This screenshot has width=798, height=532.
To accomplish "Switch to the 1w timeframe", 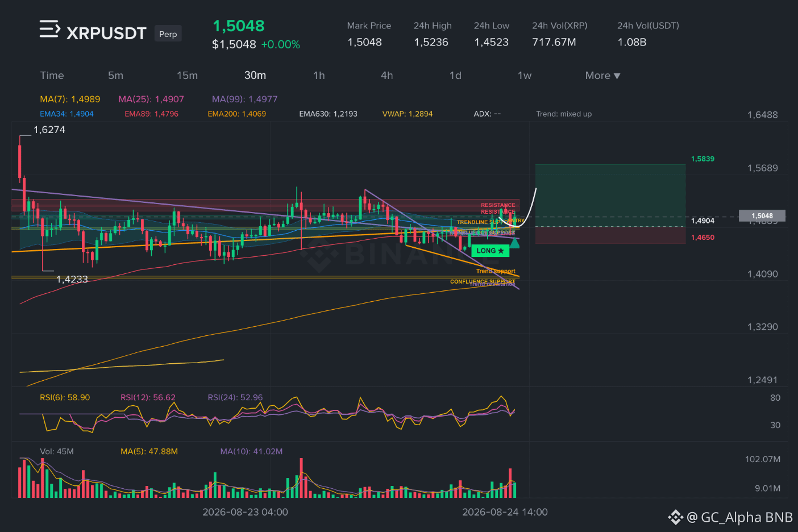I will point(525,76).
